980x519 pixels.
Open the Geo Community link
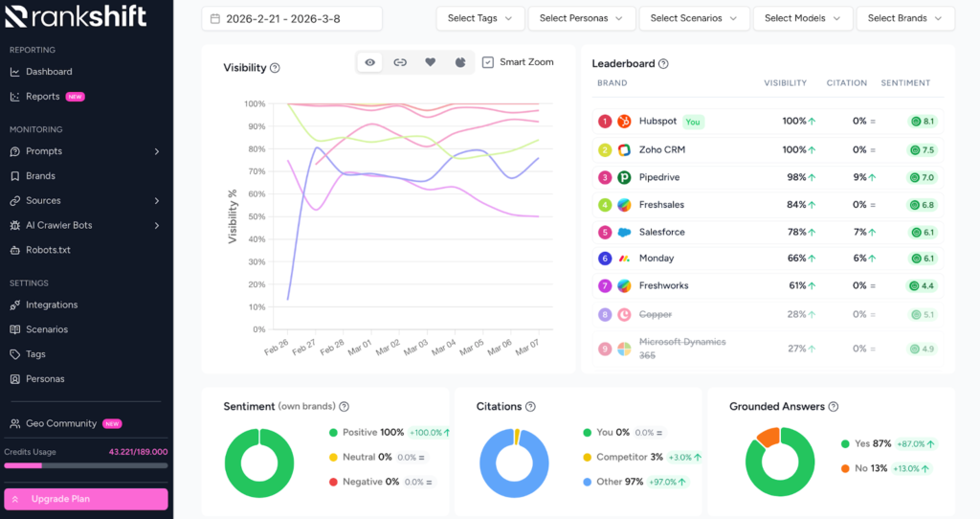coord(61,423)
